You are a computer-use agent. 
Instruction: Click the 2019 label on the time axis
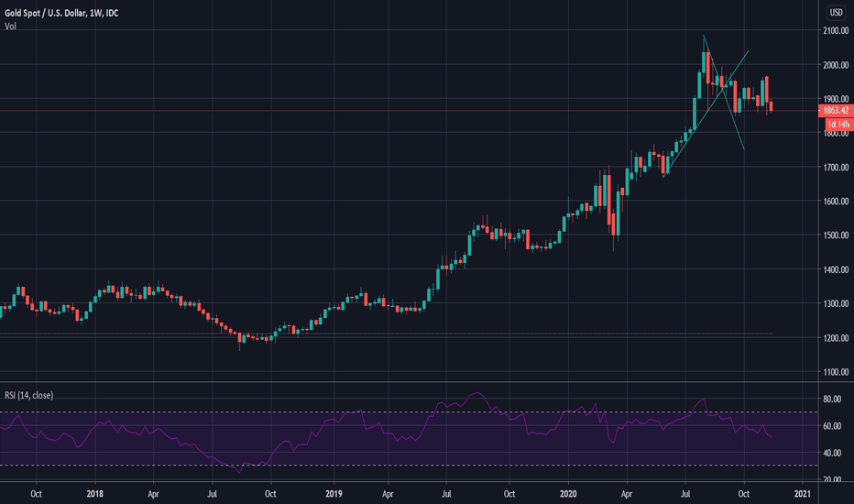click(x=334, y=494)
